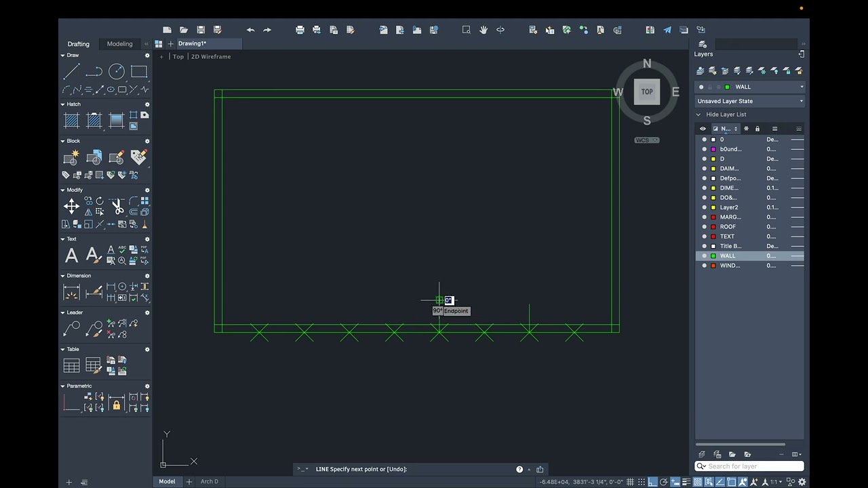Select the Model layout tab
Image resolution: width=868 pixels, height=488 pixels.
click(167, 481)
